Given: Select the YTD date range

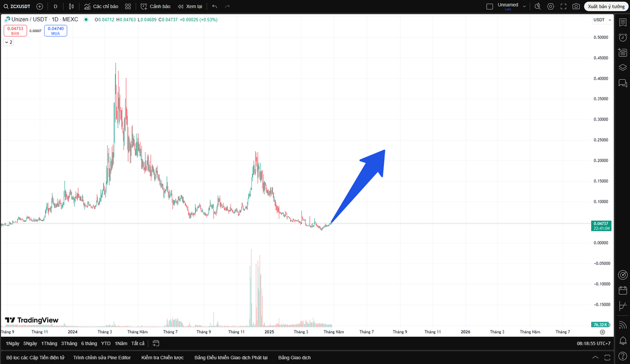Looking at the screenshot, I should coord(106,344).
